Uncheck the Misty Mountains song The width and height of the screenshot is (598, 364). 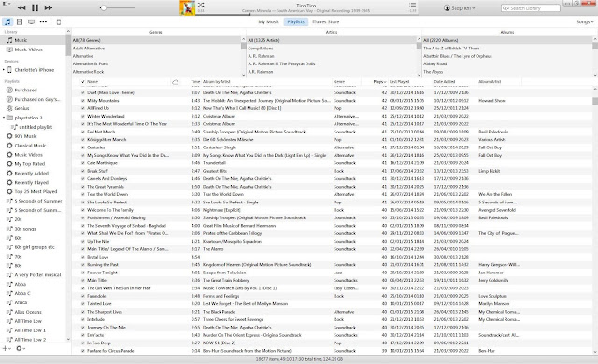point(83,101)
